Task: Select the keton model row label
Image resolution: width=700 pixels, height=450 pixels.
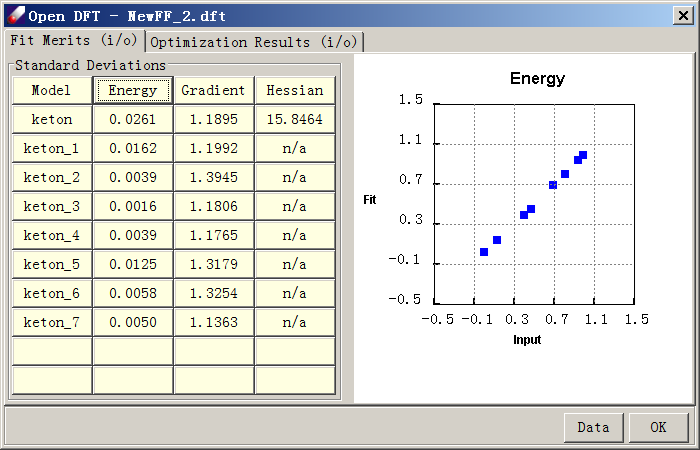Action: 52,119
